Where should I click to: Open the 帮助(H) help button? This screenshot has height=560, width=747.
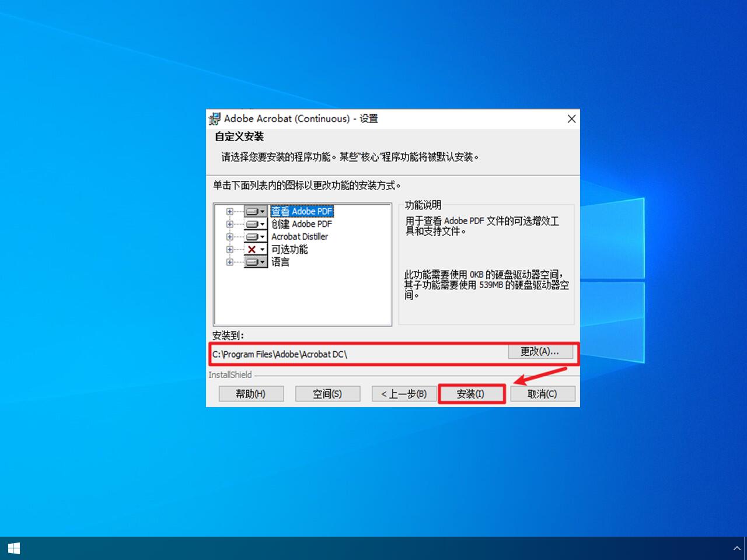(251, 394)
